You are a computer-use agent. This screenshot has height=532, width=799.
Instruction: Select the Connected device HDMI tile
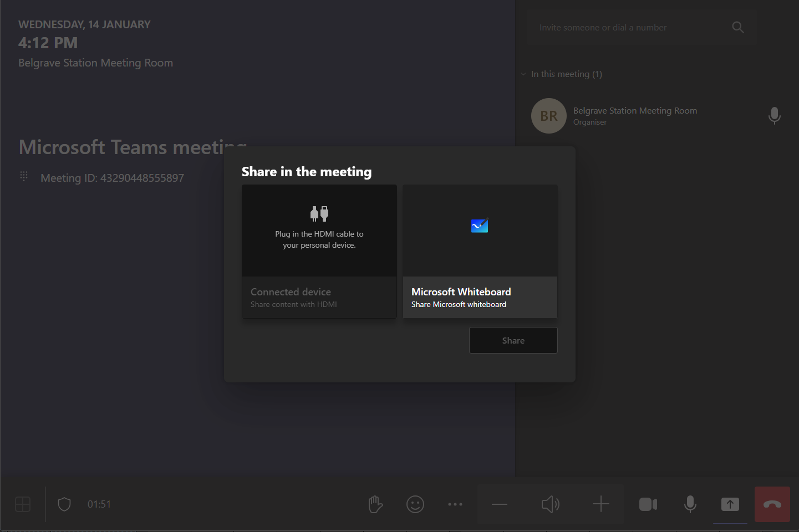click(319, 251)
